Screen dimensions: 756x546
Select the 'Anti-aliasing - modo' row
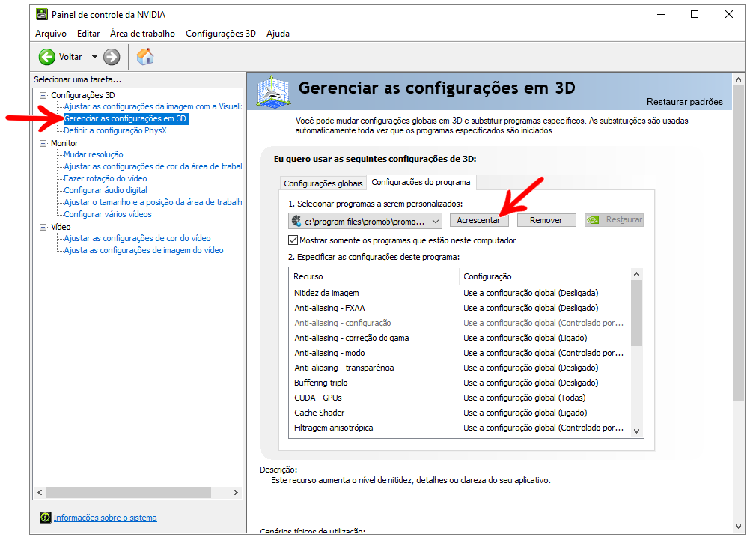(x=460, y=353)
